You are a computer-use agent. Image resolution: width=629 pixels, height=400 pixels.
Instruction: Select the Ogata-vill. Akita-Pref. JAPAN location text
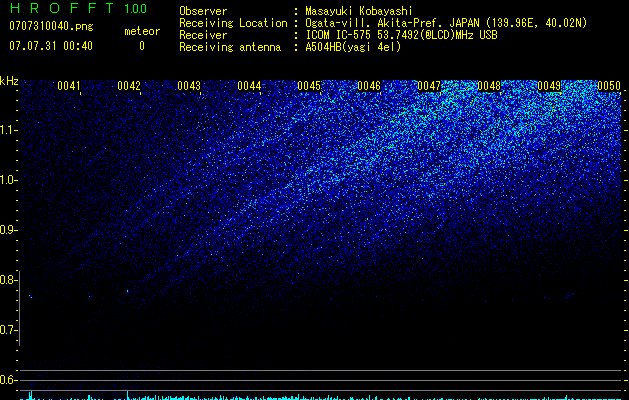coord(446,23)
